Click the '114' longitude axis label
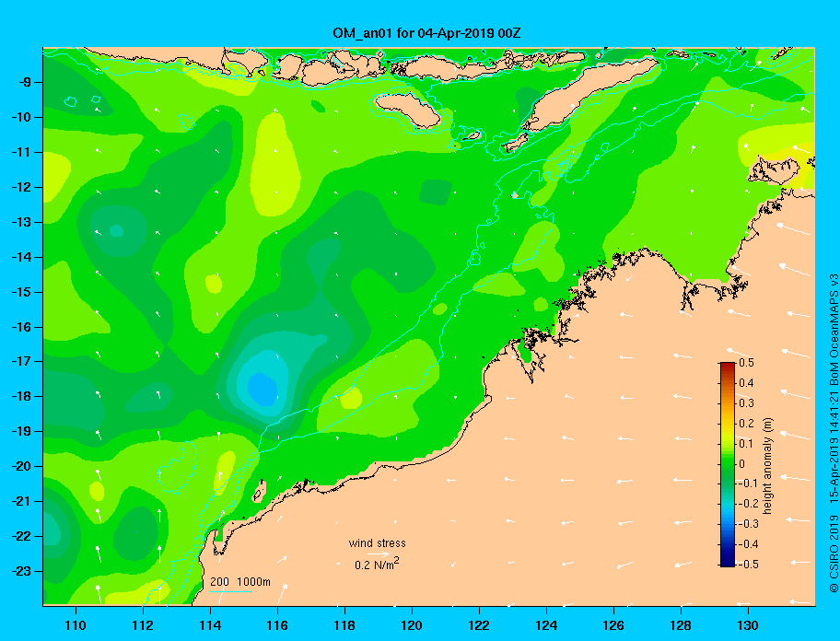840x641 pixels. tap(210, 625)
